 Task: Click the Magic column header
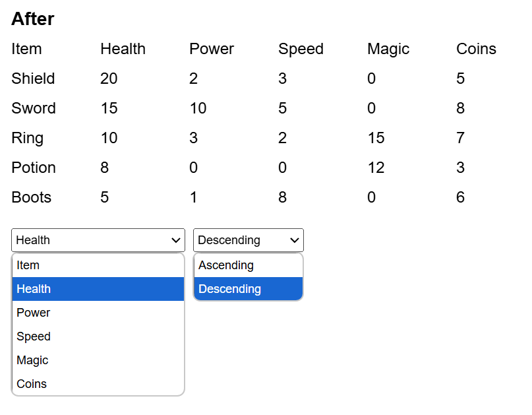click(388, 49)
